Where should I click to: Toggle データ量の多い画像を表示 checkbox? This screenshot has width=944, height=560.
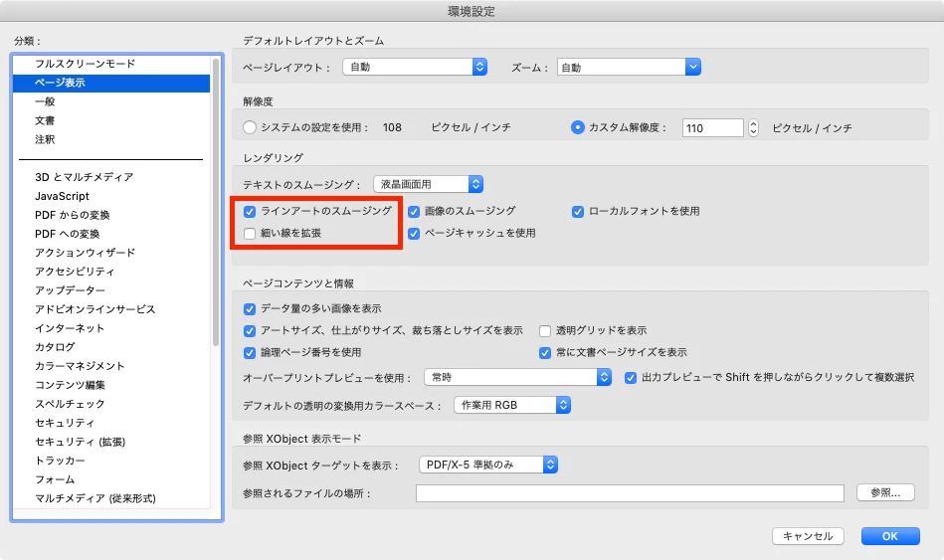click(x=250, y=309)
